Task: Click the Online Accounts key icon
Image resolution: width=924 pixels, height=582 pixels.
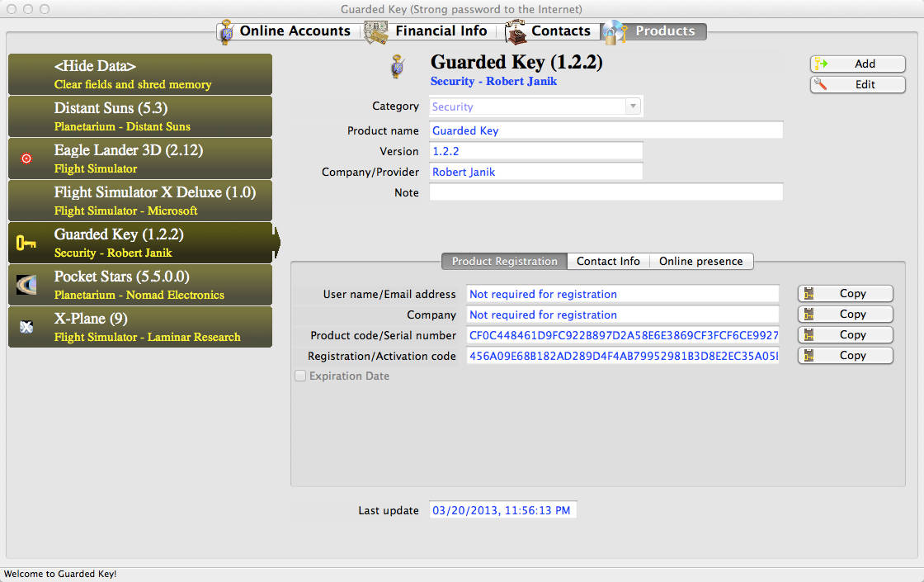Action: coord(226,32)
